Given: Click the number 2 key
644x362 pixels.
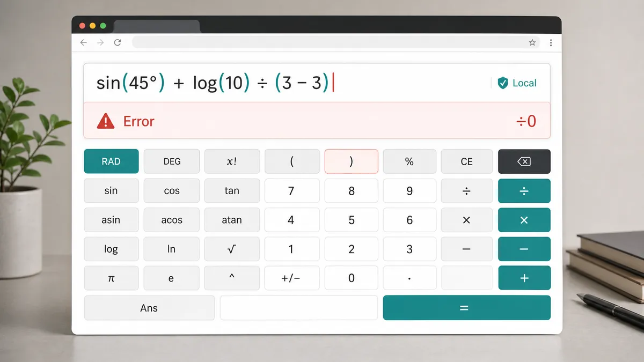Looking at the screenshot, I should coord(351,249).
